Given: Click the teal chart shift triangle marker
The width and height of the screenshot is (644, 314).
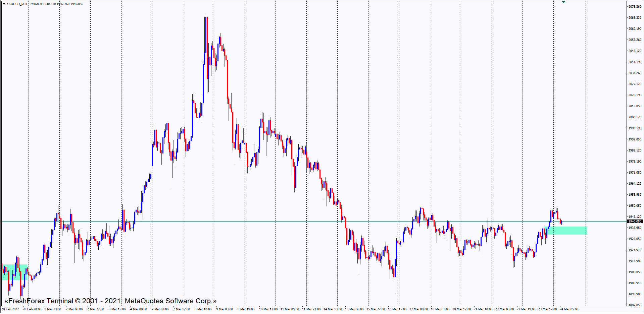Looking at the screenshot, I should [x=563, y=2].
